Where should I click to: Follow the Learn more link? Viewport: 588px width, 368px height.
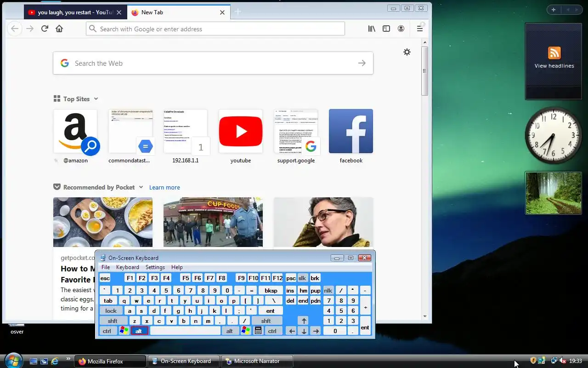[x=164, y=187]
